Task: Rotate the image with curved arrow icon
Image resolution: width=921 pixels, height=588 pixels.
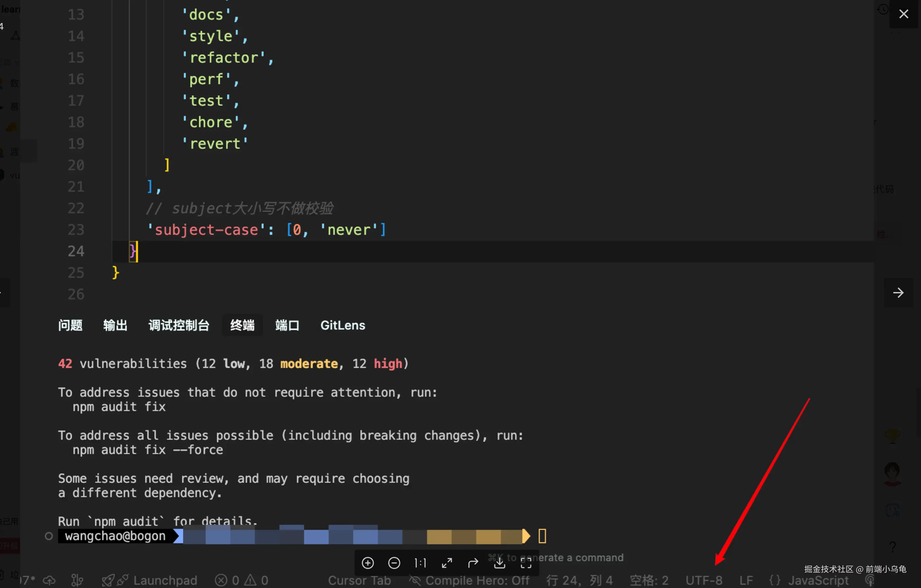Action: [x=473, y=563]
